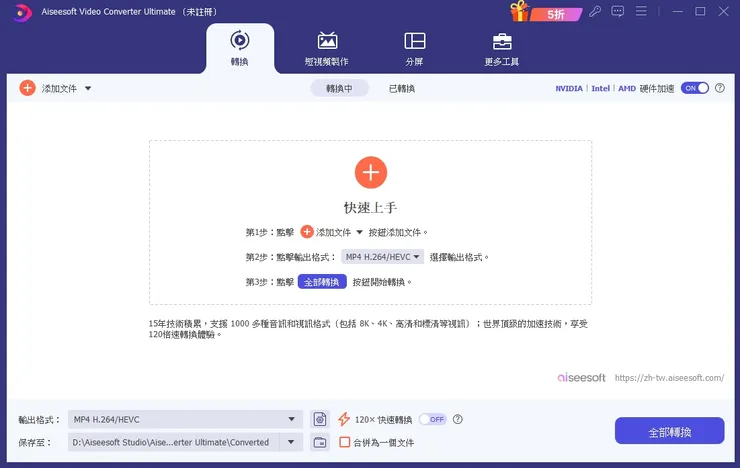Image resolution: width=740 pixels, height=468 pixels.
Task: Switch to the 分屏 collage tab
Action: [414, 48]
